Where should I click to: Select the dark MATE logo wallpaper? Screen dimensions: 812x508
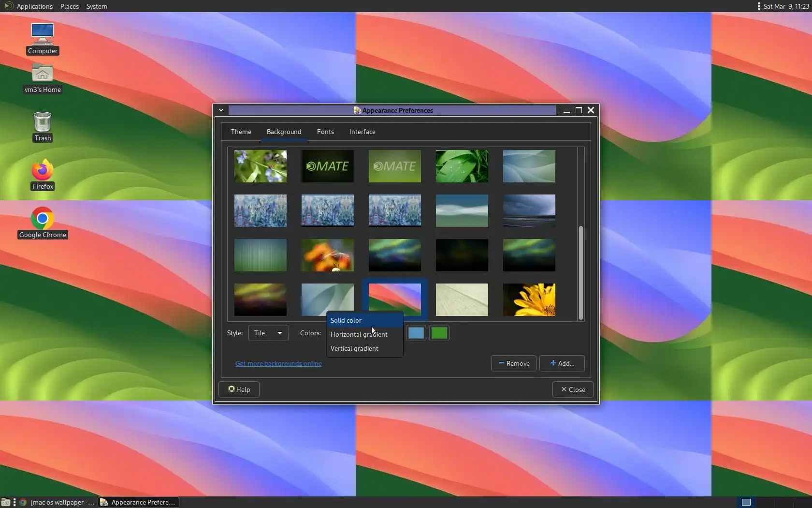328,166
